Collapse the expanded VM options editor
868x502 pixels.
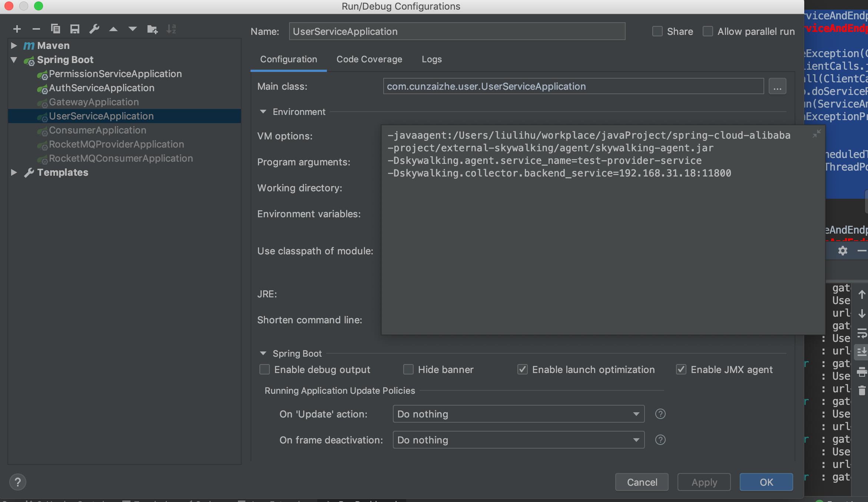pyautogui.click(x=816, y=134)
